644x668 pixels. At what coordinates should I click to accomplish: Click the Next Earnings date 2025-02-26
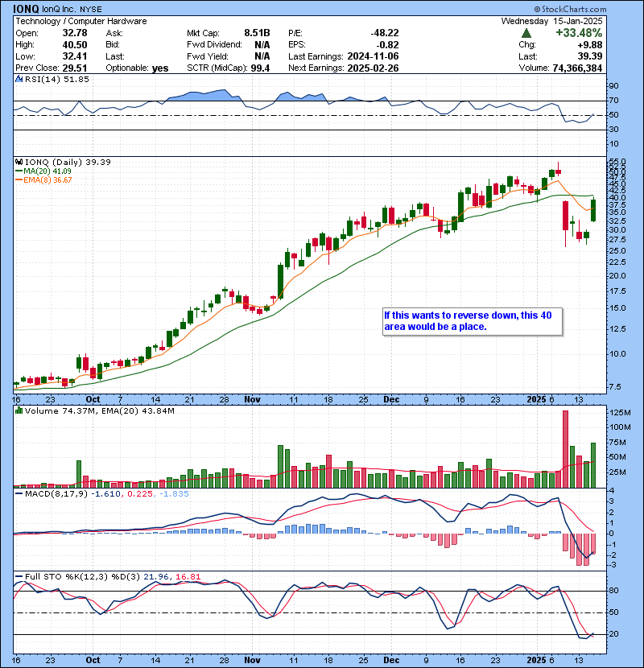(373, 68)
